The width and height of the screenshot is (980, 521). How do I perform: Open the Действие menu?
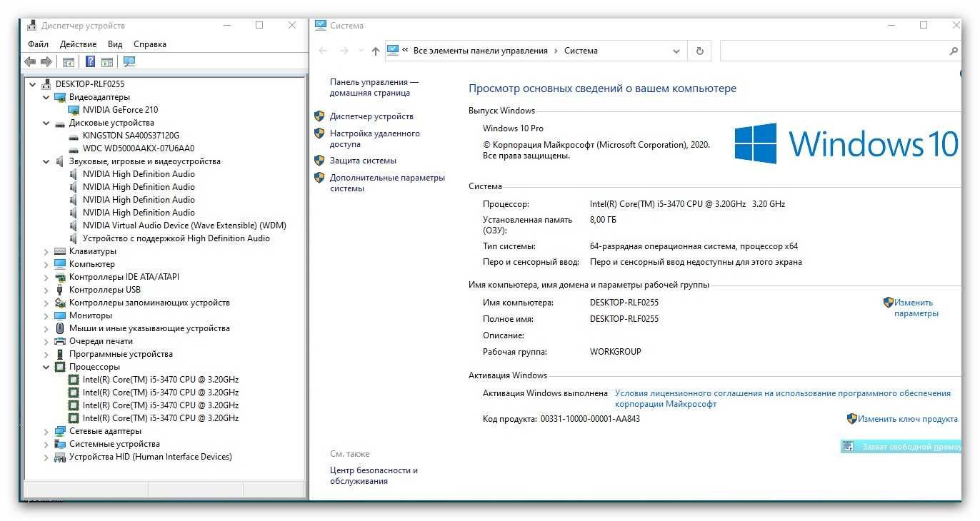[79, 44]
